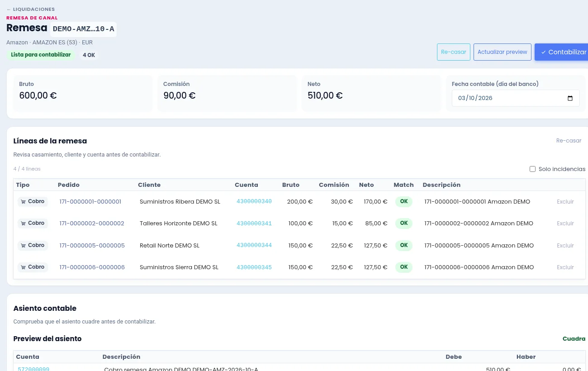This screenshot has width=588, height=371.
Task: Click description 171-0000005-0000005 Amazon DEMO
Action: click(x=479, y=246)
